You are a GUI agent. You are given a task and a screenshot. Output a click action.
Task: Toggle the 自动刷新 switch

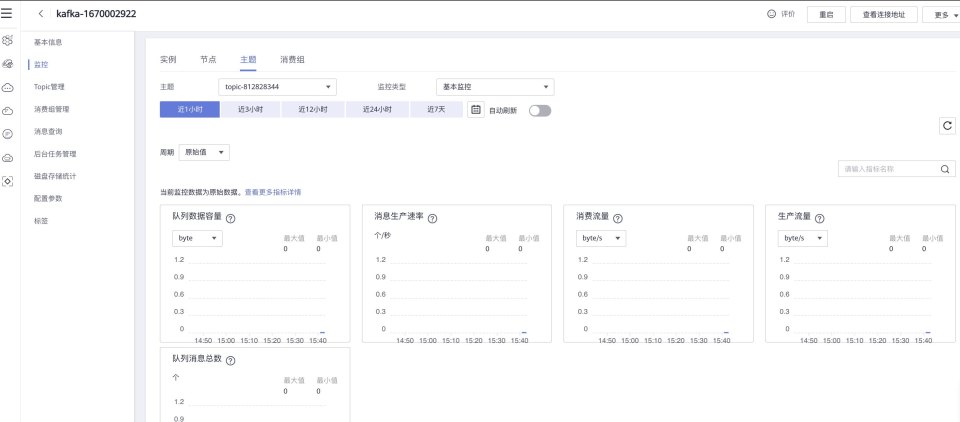click(540, 110)
